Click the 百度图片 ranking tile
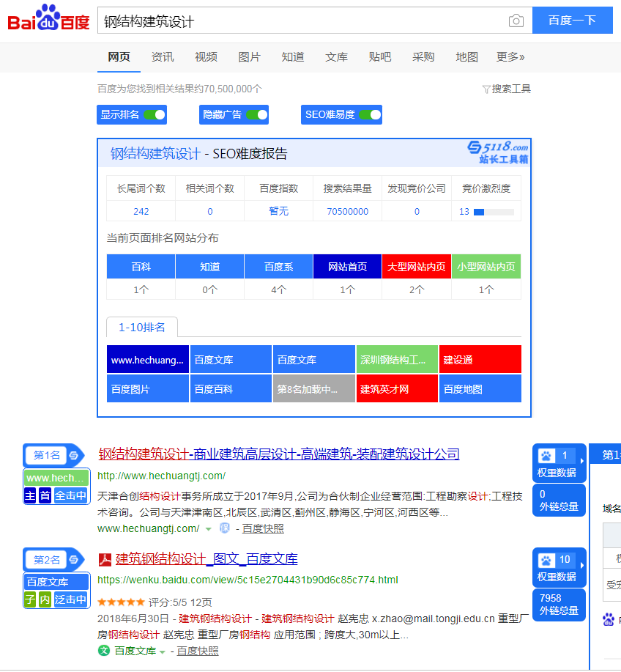Screen dimensions: 621x672 pos(148,388)
